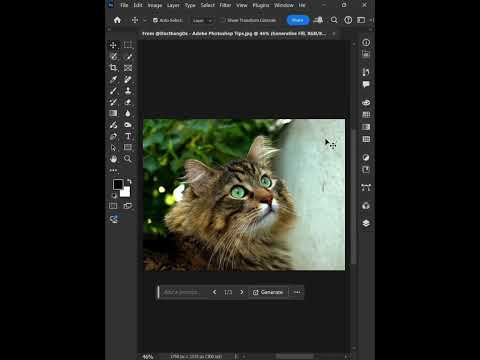Open the Plugins menu

click(261, 5)
